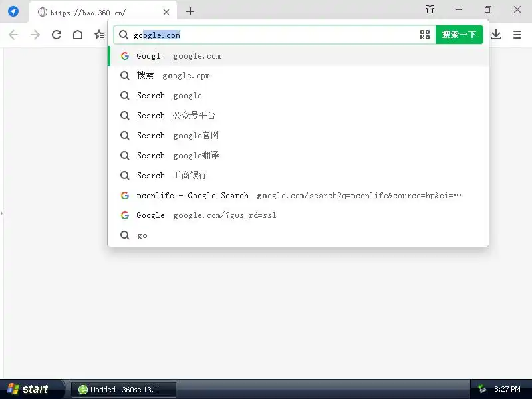Select the Googl google.com suggestion
This screenshot has height=399, width=532.
[x=298, y=56]
